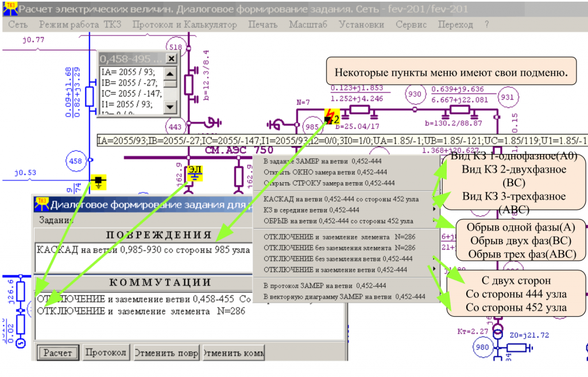Select the КАСКАД entry in ПОВРЕЖДЕНИЯ list
This screenshot has width=588, height=377.
pyautogui.click(x=143, y=250)
